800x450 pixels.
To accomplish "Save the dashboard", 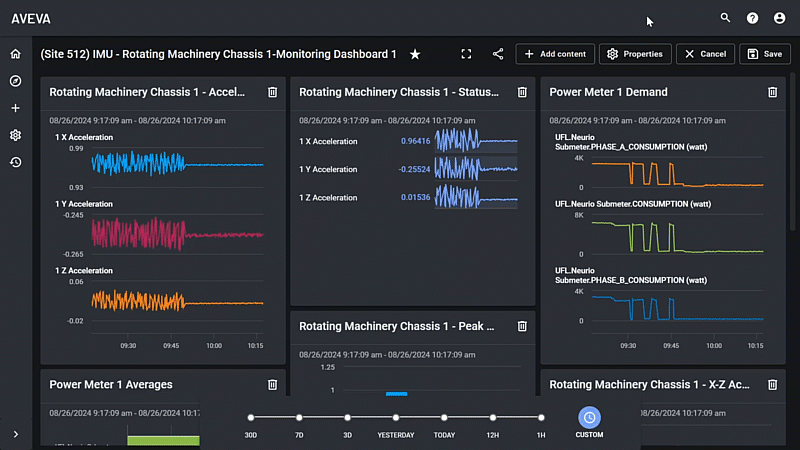I will 765,54.
